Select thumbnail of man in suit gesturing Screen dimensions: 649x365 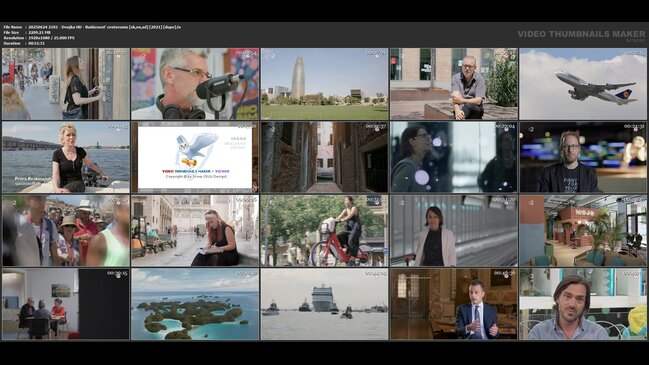454,304
